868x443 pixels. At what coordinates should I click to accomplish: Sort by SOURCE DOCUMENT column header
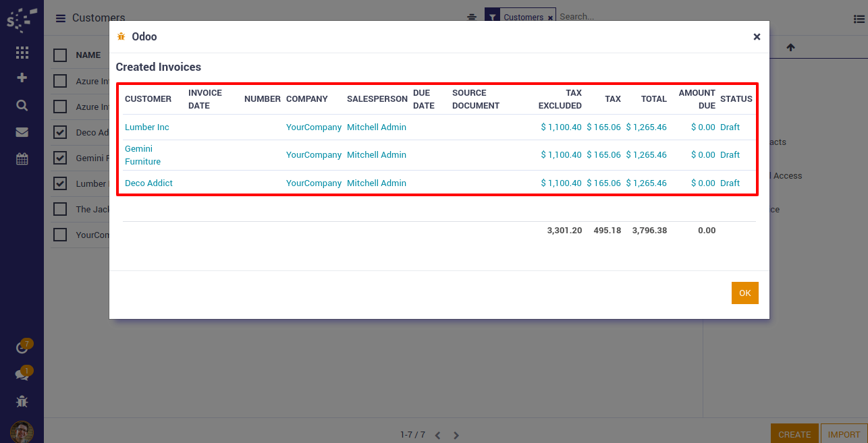pyautogui.click(x=476, y=99)
